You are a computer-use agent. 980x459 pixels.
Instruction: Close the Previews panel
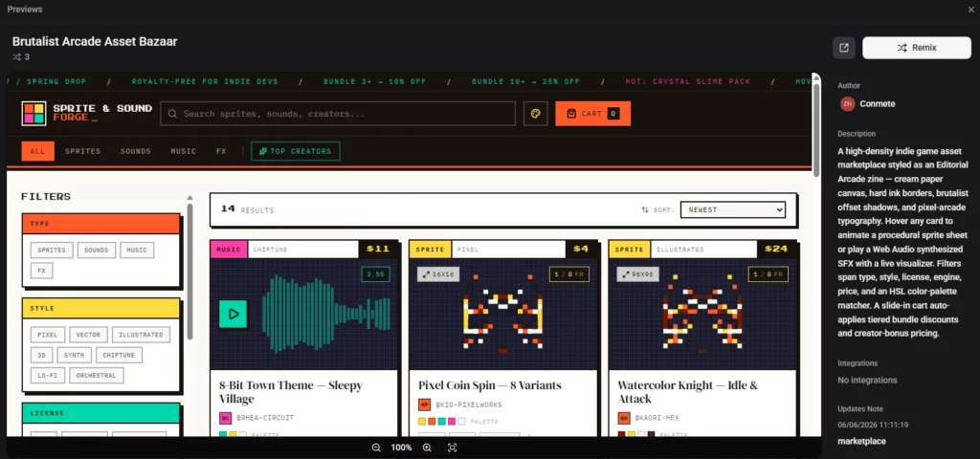click(970, 10)
